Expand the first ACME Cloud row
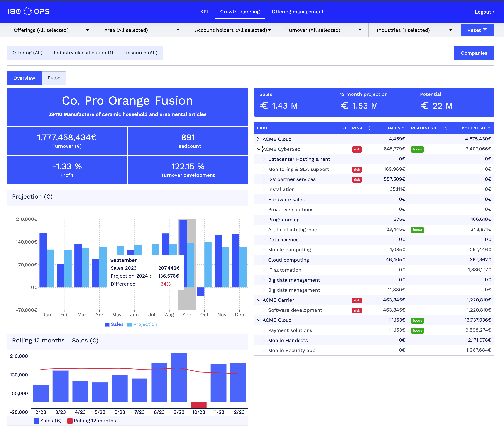 pos(258,139)
